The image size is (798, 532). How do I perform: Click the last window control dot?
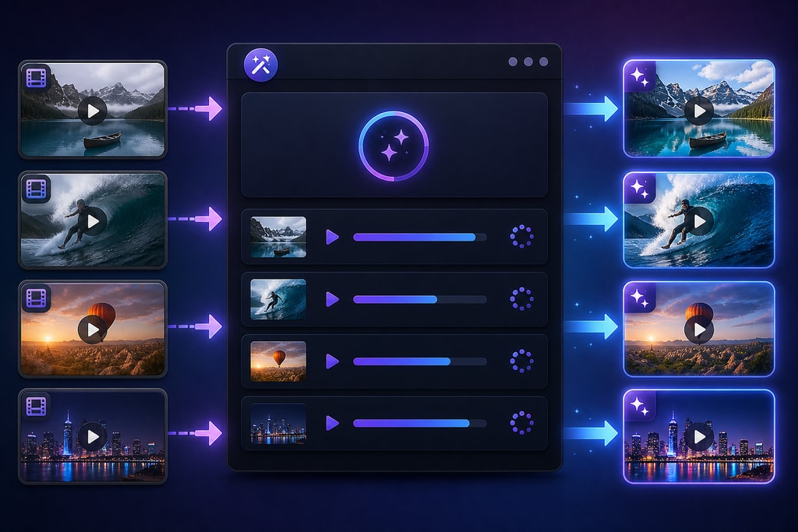[543, 62]
